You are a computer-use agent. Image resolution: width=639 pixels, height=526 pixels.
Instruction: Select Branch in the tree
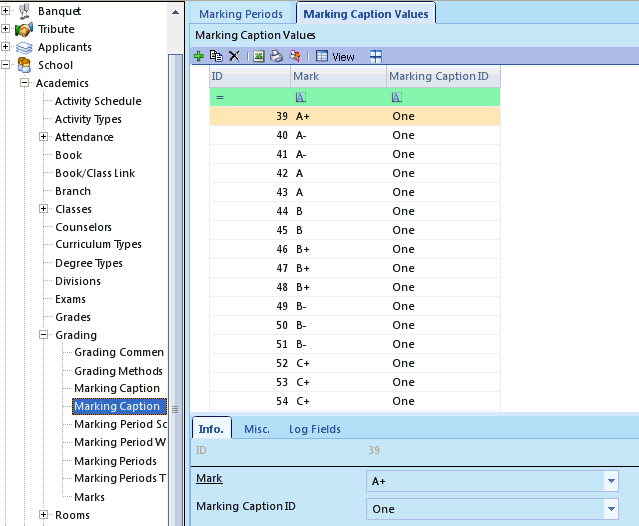tap(73, 191)
